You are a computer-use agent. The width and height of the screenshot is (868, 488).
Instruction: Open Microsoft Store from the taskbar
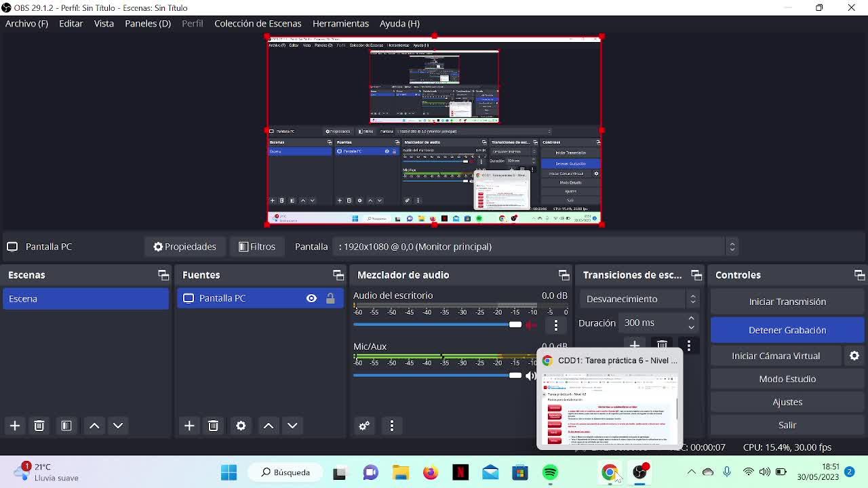point(520,472)
